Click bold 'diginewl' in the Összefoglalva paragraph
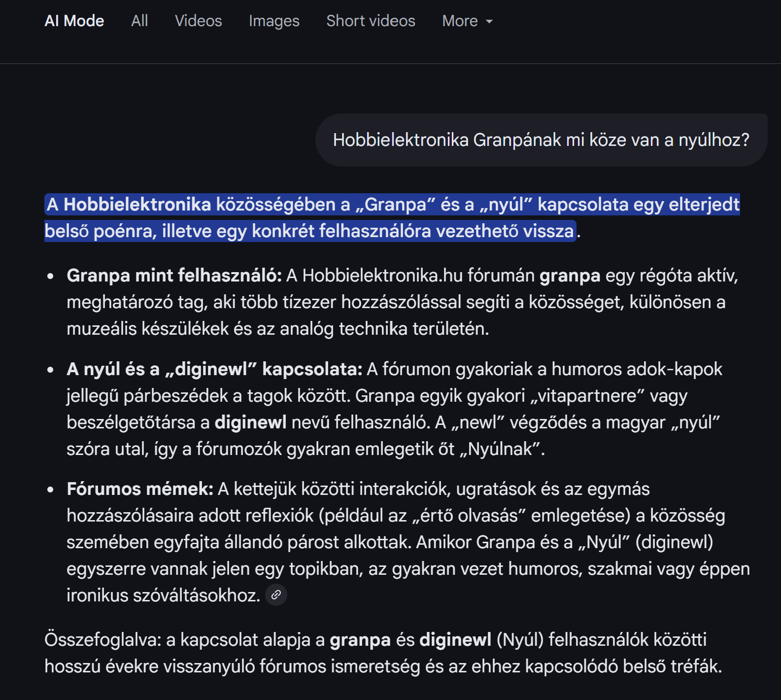This screenshot has width=781, height=700. point(455,640)
